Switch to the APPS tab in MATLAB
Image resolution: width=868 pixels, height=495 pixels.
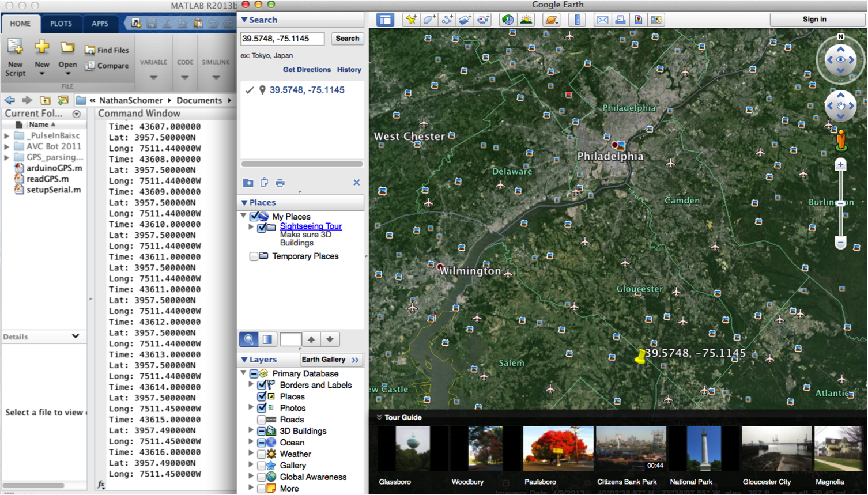click(100, 24)
